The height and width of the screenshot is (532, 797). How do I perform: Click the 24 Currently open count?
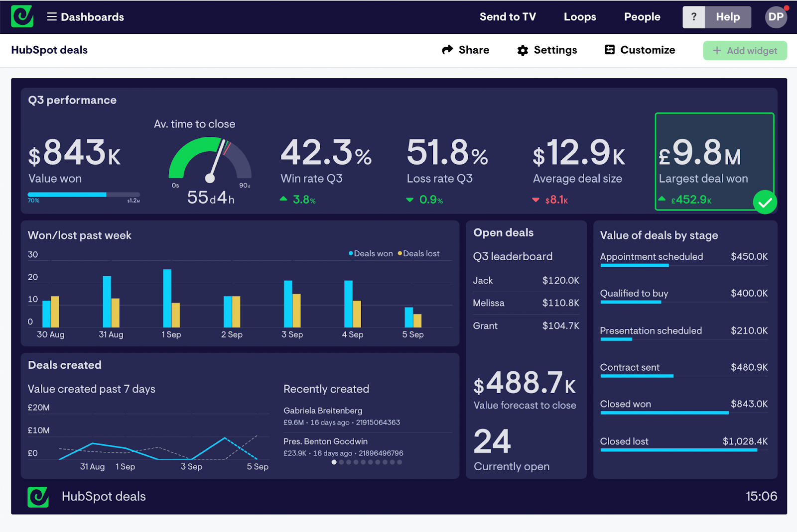(x=492, y=441)
